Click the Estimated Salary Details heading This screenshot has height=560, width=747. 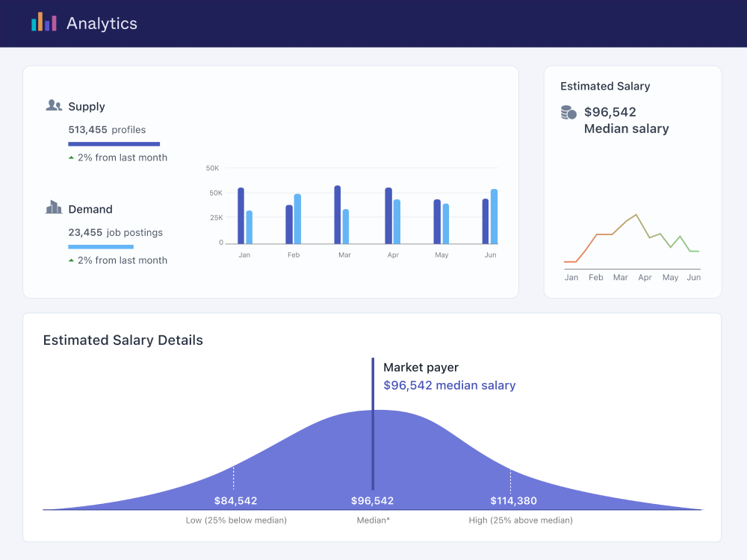123,340
